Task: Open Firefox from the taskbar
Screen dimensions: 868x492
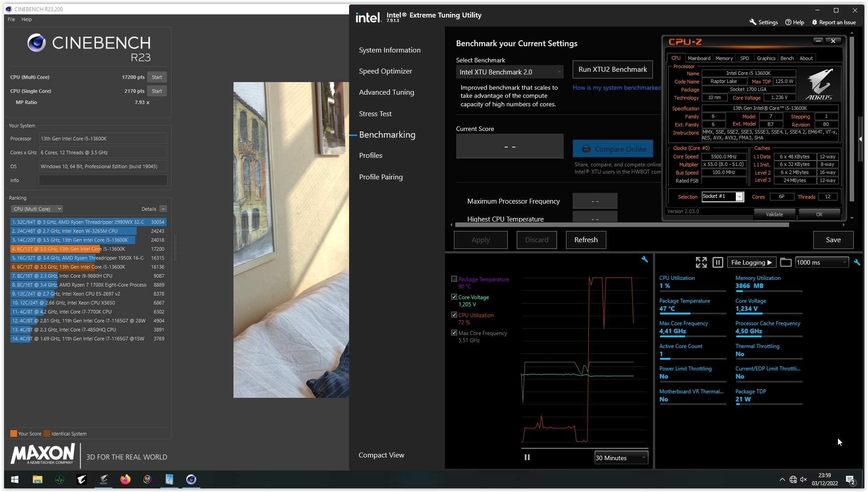Action: coord(125,479)
